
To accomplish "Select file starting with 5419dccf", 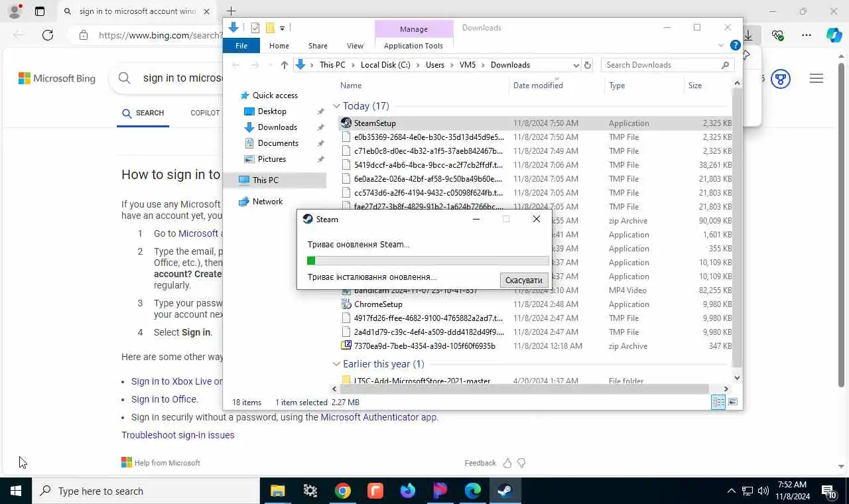I will point(428,165).
